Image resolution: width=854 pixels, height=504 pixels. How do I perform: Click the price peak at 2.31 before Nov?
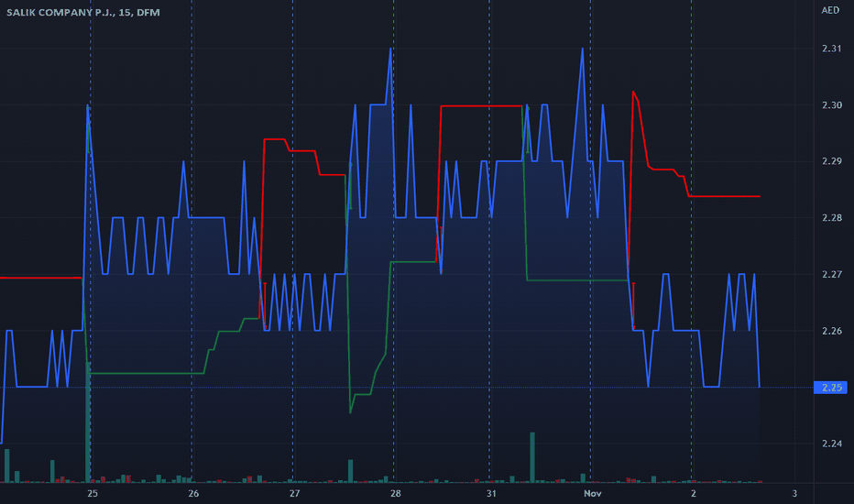pos(583,49)
